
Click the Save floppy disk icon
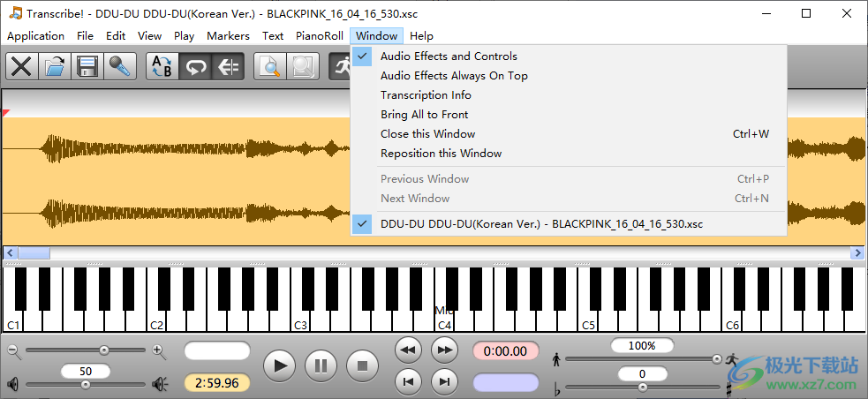click(87, 67)
